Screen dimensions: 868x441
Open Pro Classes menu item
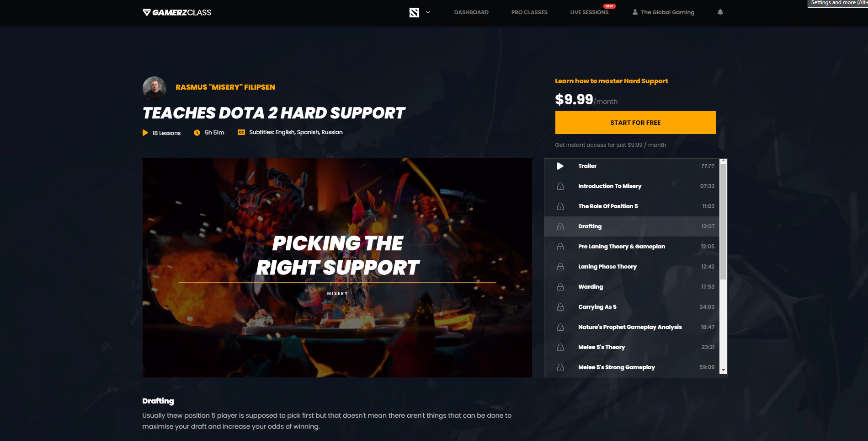529,12
